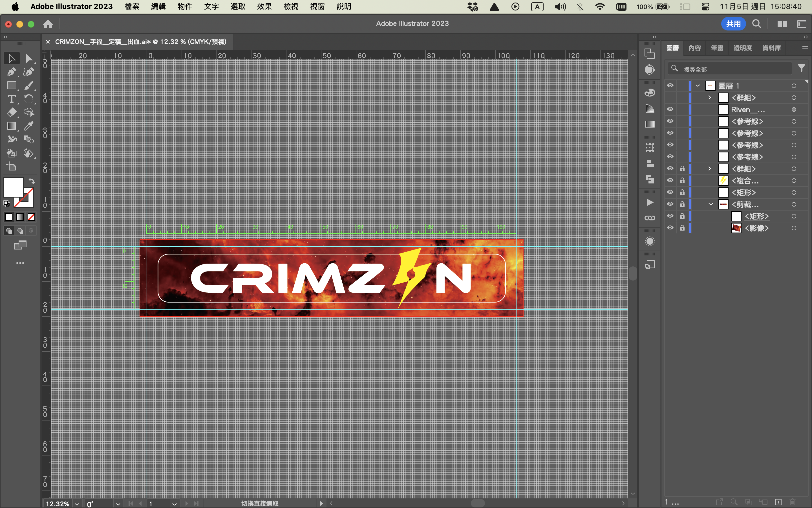Switch to the 資料庫 tab
The image size is (812, 508).
[x=771, y=48]
